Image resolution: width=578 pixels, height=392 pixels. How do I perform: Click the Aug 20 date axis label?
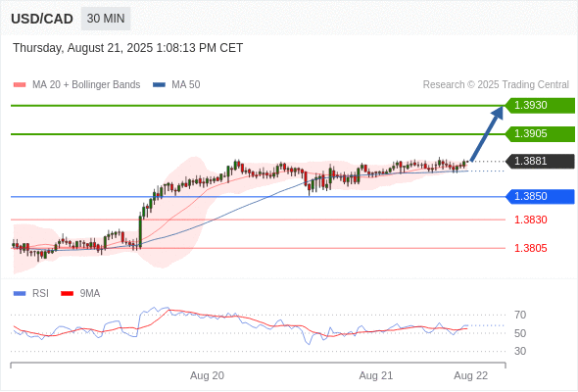pos(207,375)
